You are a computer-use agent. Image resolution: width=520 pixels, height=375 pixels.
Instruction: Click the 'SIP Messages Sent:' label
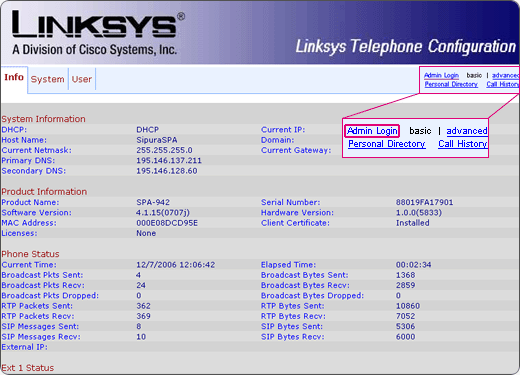pos(40,327)
